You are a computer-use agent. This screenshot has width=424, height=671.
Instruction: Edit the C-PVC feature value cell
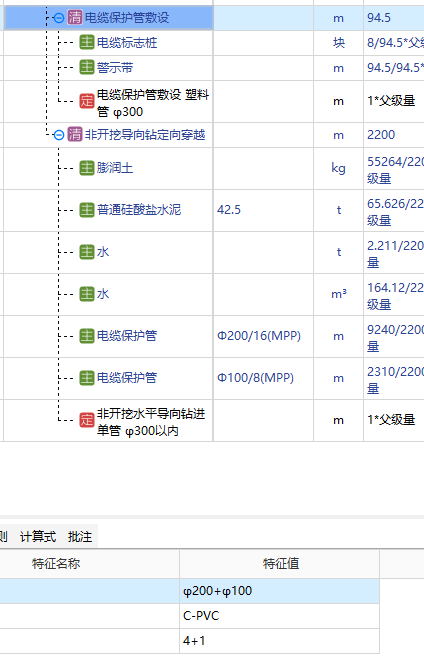coord(280,616)
